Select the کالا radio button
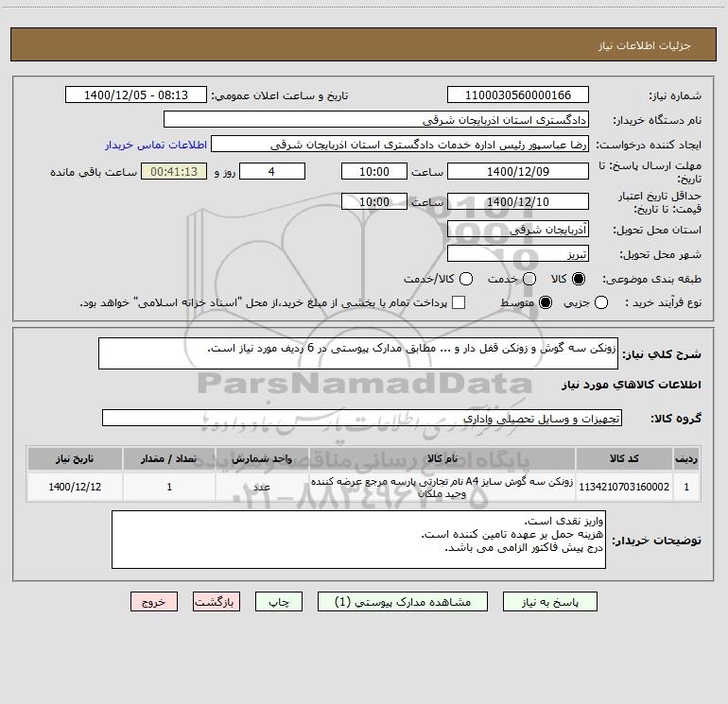Screen dimensions: 728x704 point(579,279)
